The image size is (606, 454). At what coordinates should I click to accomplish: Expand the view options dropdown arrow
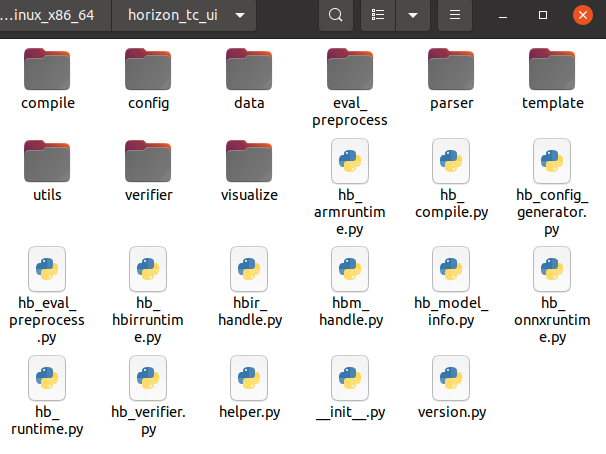click(411, 16)
